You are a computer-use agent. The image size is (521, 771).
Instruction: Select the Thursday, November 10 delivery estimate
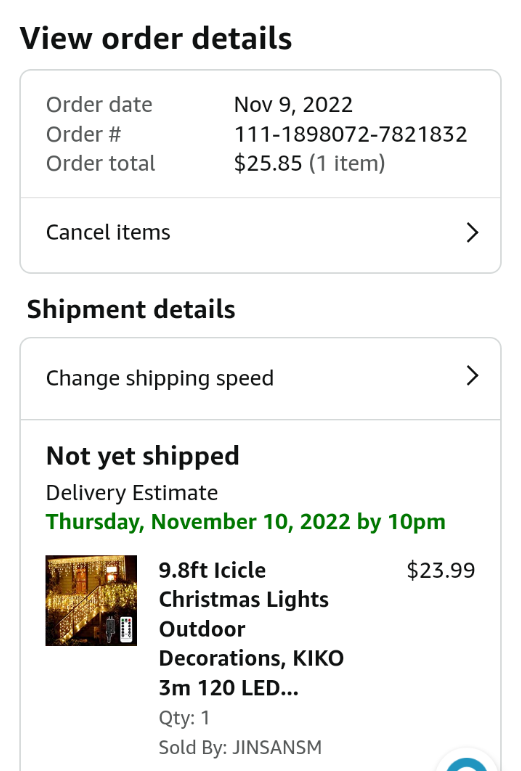coord(246,522)
